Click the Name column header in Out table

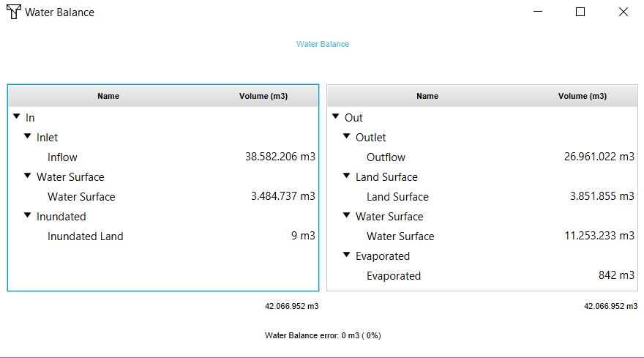click(427, 96)
